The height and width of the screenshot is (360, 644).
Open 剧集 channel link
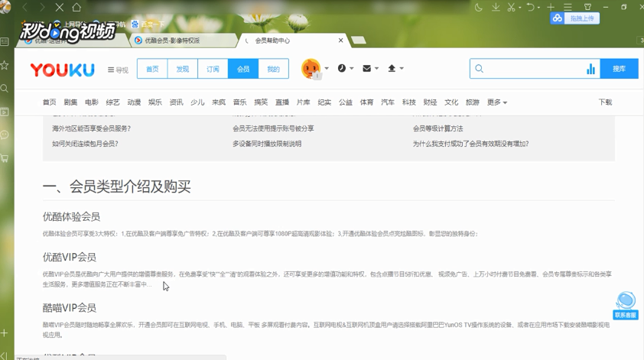tap(70, 102)
